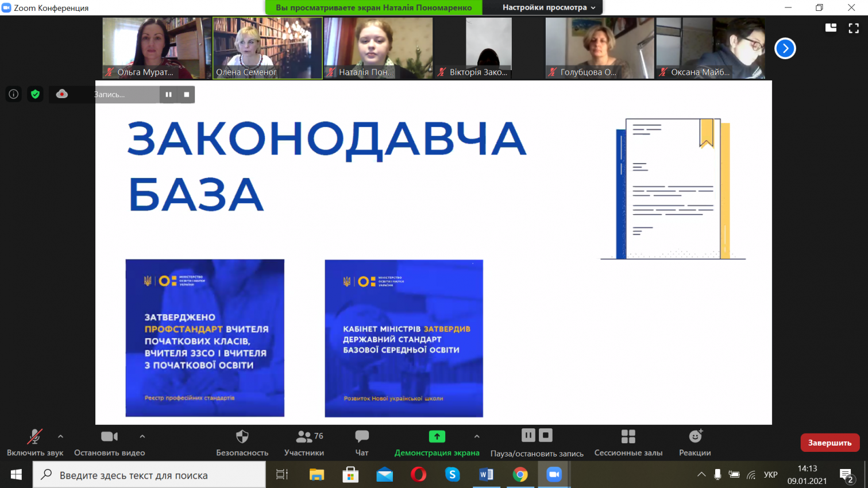
Task: Open Chrome from taskbar
Action: [x=520, y=475]
